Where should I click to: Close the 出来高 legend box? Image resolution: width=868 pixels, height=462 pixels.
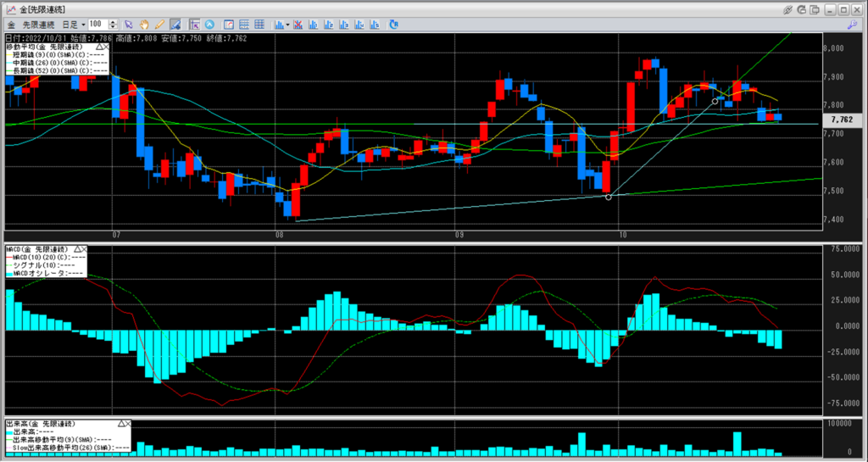pos(127,423)
